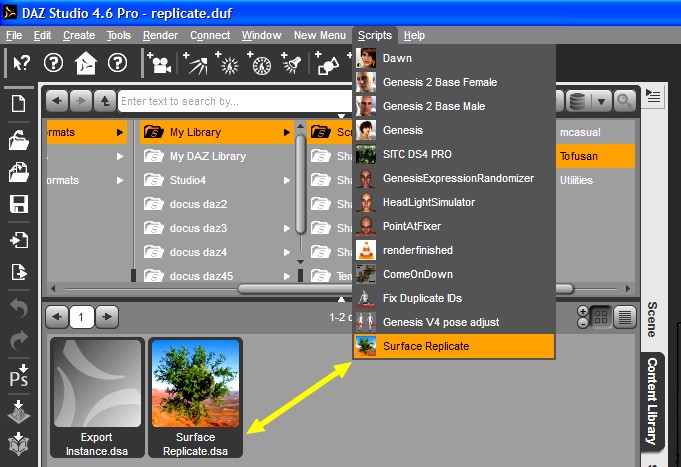Create a new linear point light
The height and width of the screenshot is (467, 681).
259,63
